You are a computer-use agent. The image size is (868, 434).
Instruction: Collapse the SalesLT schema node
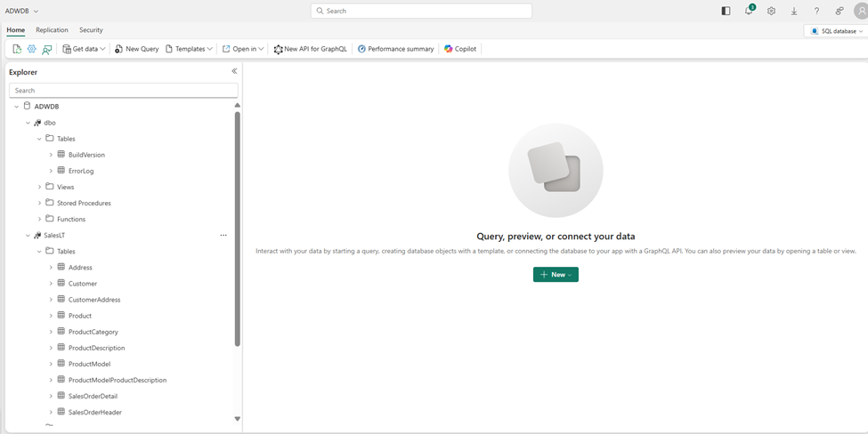(x=28, y=236)
